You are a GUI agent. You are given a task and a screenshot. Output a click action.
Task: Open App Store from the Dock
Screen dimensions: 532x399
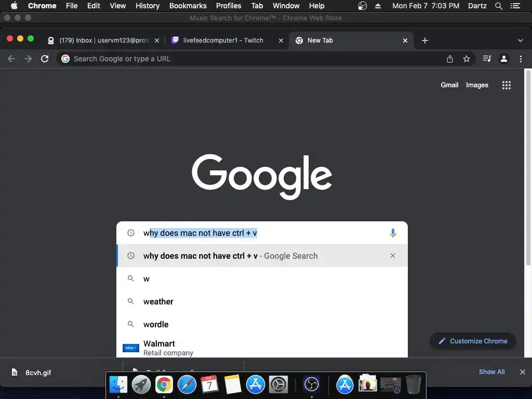click(256, 384)
